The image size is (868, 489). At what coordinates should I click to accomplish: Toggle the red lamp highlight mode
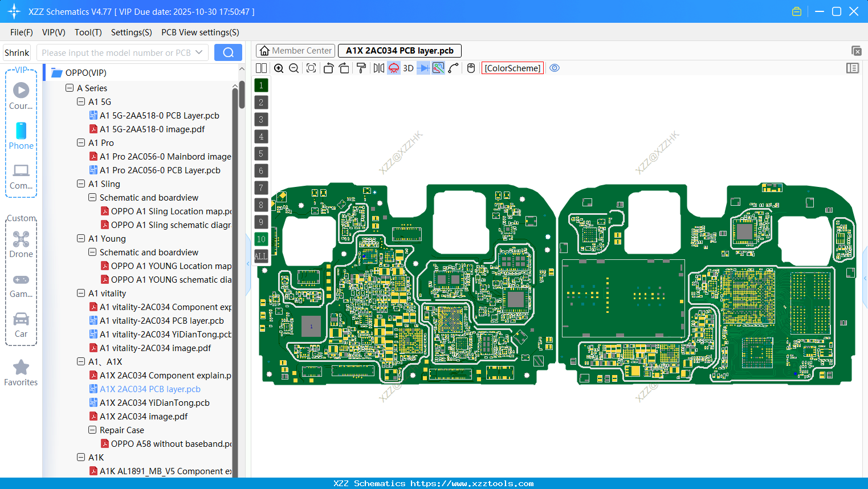(393, 68)
